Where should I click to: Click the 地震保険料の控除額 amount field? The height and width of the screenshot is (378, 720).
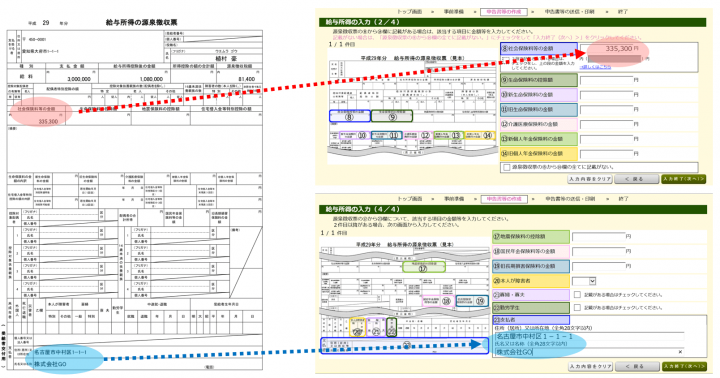[x=599, y=237]
